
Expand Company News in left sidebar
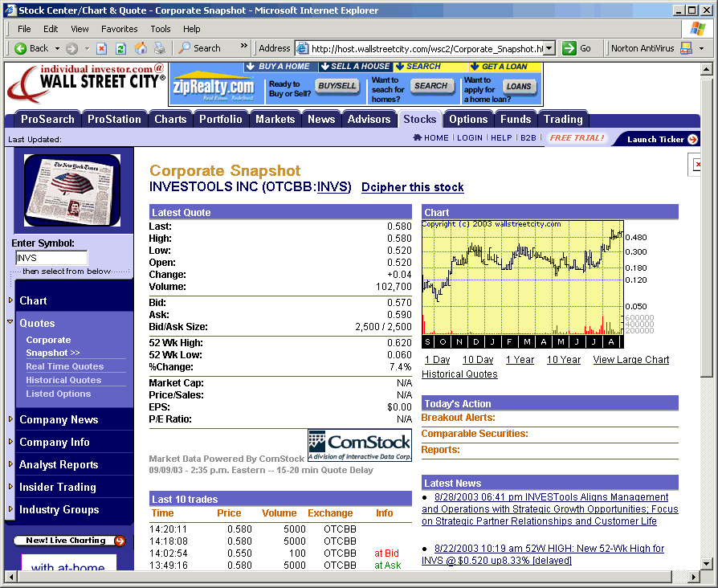59,419
